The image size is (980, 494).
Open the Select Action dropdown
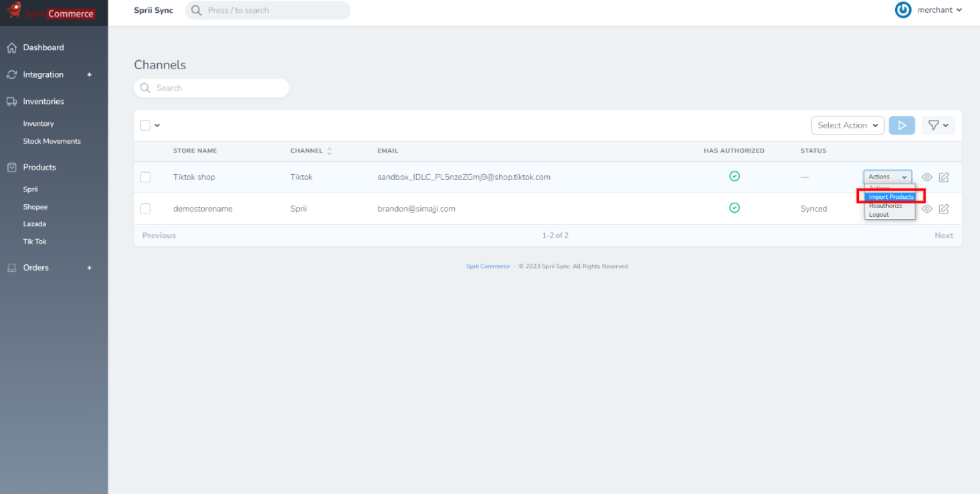click(848, 125)
